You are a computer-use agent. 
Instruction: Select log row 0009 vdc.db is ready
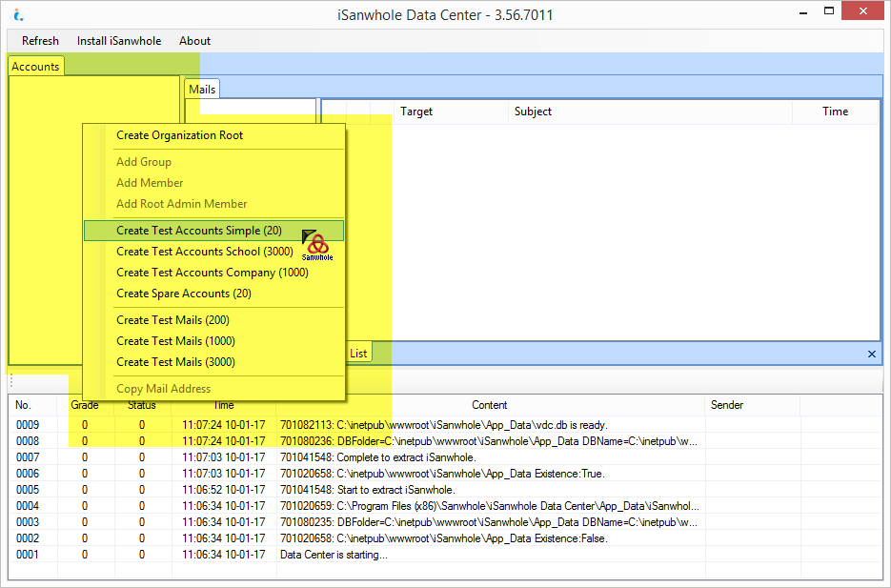coord(445,425)
